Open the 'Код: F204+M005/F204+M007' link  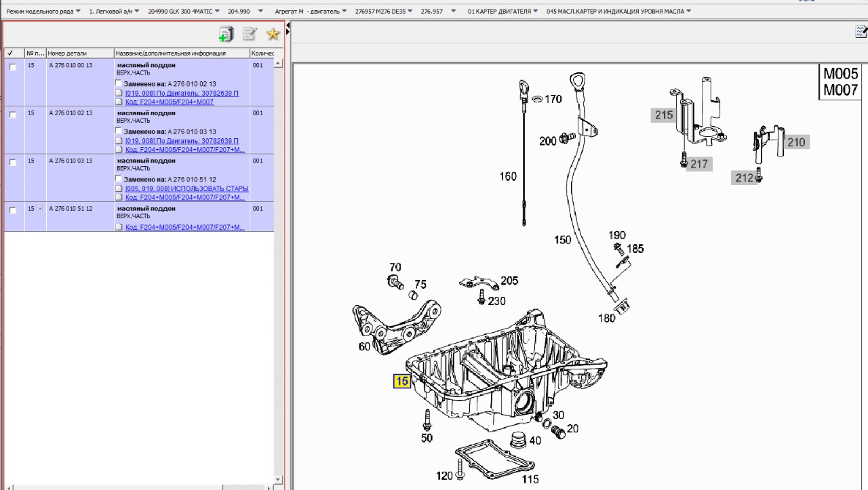[x=169, y=102]
